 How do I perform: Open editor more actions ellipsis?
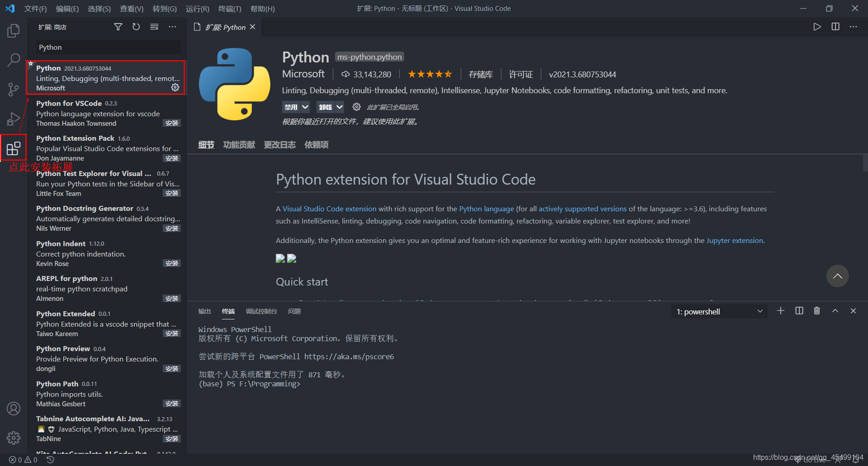click(853, 27)
